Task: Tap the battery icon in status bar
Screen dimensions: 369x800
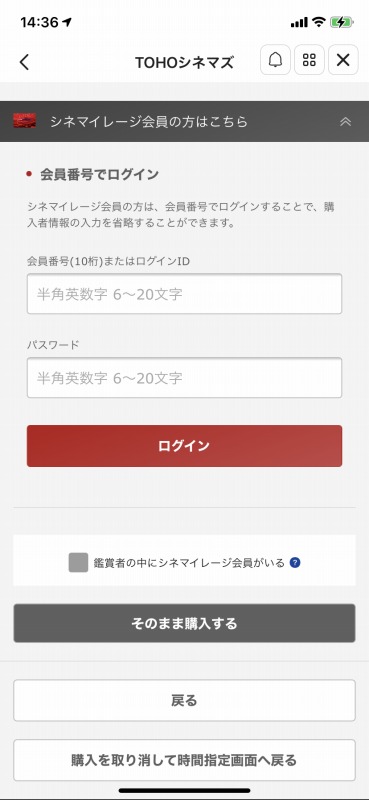Action: click(x=341, y=22)
